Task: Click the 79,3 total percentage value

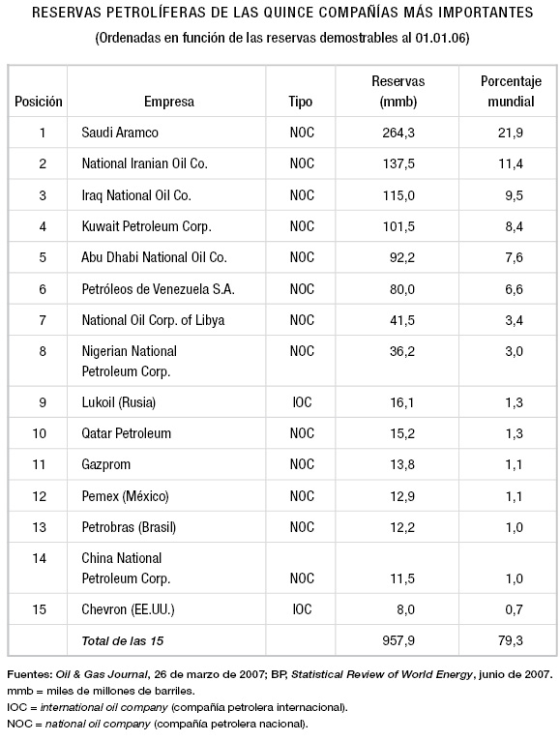Action: pos(511,640)
